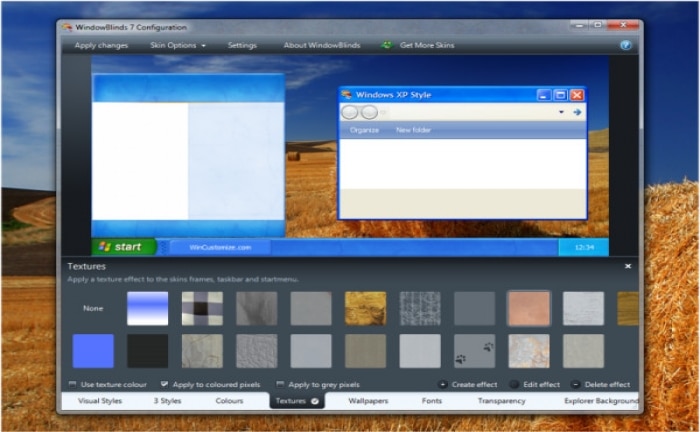Screen dimensions: 700x432
Task: Click the second circle nav button in preview
Action: point(369,112)
